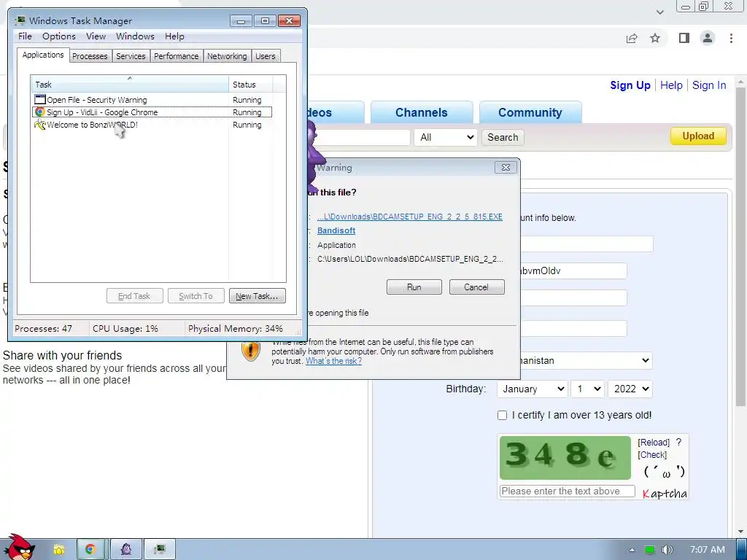Image resolution: width=747 pixels, height=560 pixels.
Task: Switch to the Networking tab
Action: pyautogui.click(x=228, y=56)
